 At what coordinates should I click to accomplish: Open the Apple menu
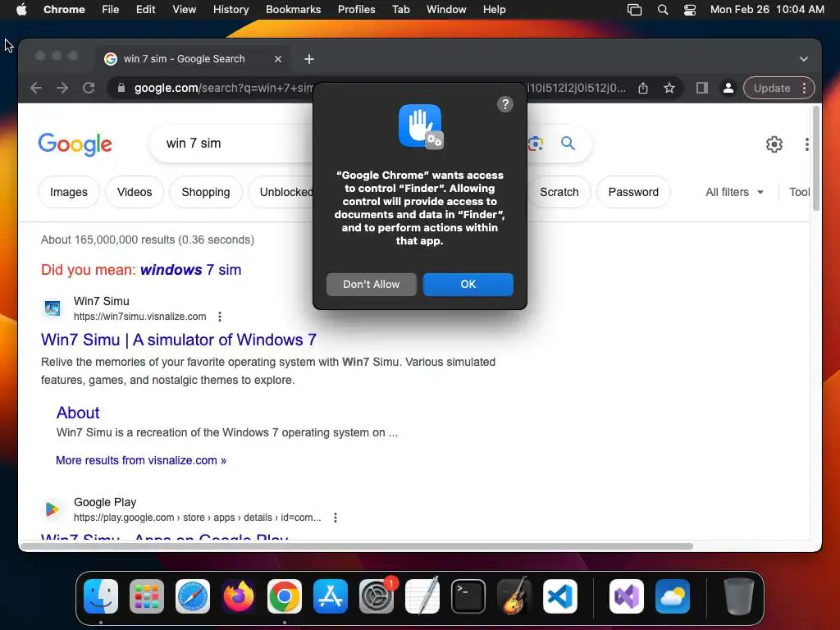tap(21, 10)
